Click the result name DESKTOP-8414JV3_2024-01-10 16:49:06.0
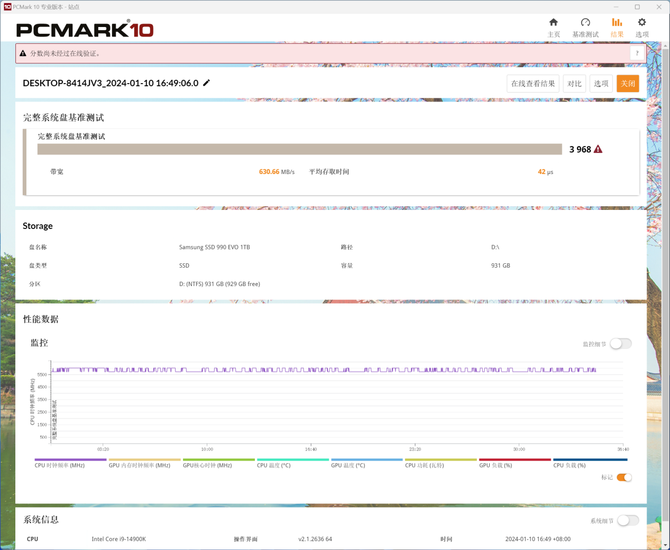 coord(110,83)
